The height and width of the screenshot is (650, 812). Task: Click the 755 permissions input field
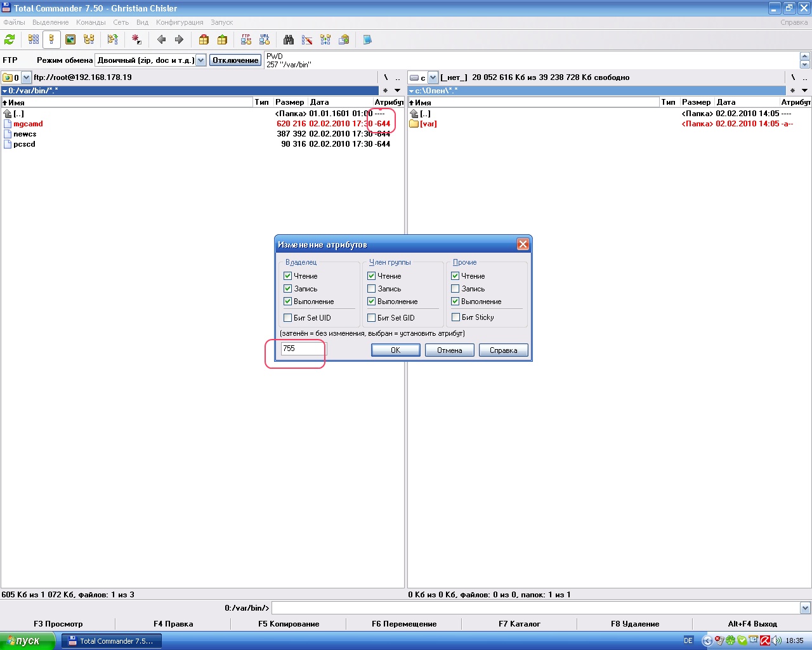click(x=304, y=348)
